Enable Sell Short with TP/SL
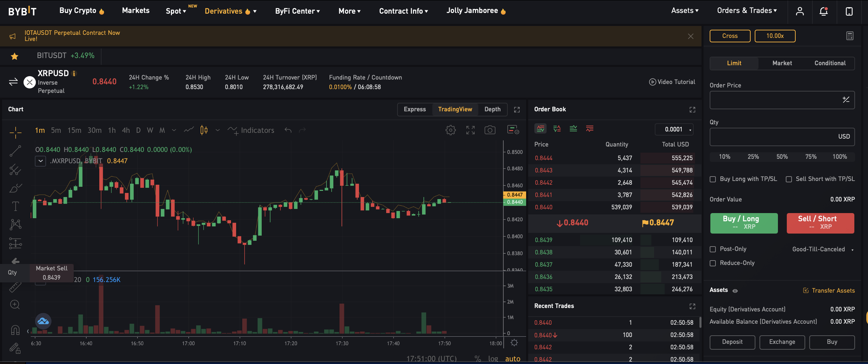 click(x=789, y=179)
